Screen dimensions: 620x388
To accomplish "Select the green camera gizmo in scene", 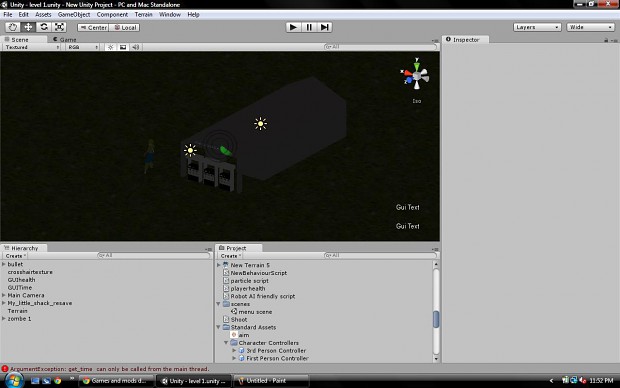I will [x=226, y=151].
